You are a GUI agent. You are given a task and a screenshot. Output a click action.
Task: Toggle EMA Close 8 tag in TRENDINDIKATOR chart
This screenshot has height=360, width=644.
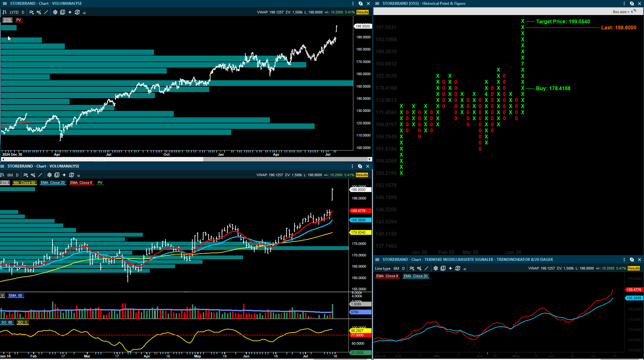pyautogui.click(x=387, y=276)
